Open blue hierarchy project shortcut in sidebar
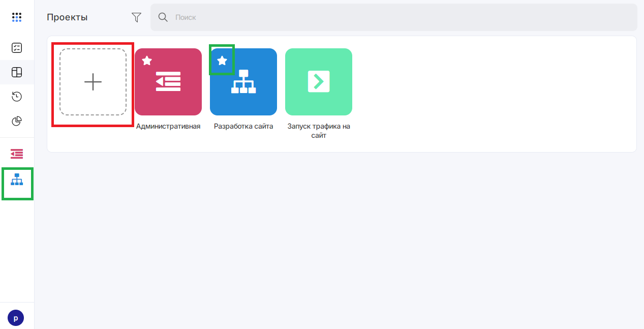The image size is (644, 329). tap(17, 179)
